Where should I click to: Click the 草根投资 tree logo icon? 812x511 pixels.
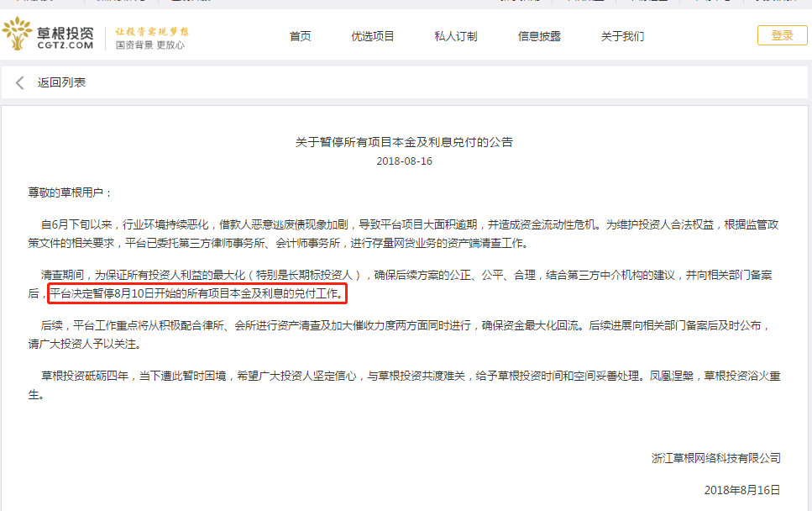click(x=18, y=34)
